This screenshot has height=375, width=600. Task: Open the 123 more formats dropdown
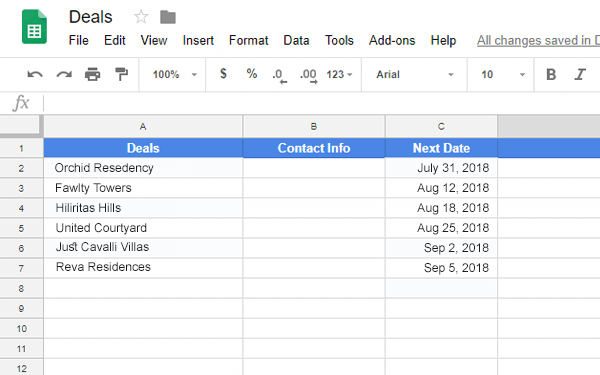point(339,74)
